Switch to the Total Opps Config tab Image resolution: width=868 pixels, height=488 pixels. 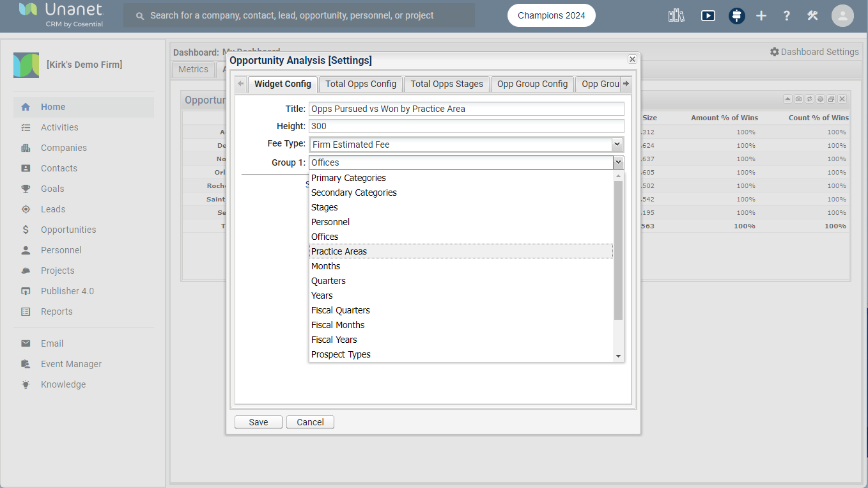(x=360, y=84)
